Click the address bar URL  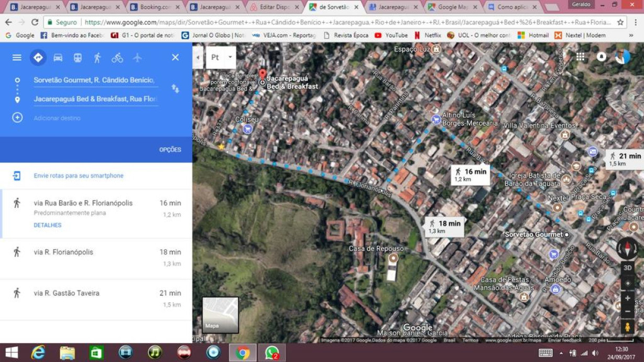[347, 23]
